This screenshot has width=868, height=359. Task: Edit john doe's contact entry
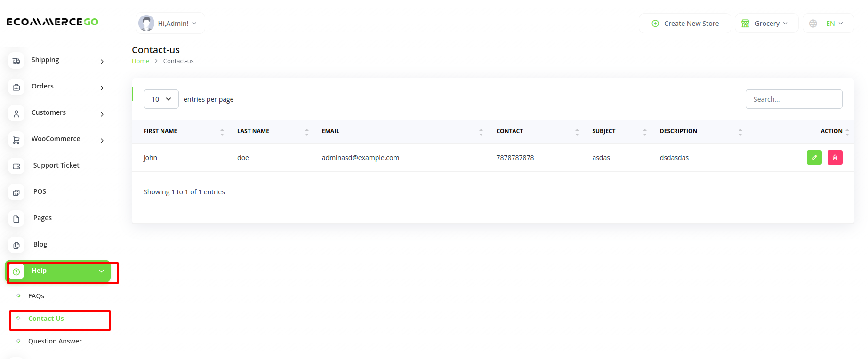click(814, 157)
